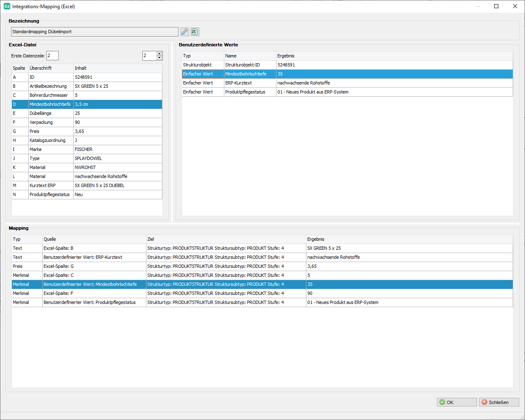Viewport: 525px width, 420px height.
Task: Click the green checkmark OK button
Action: pyautogui.click(x=457, y=402)
